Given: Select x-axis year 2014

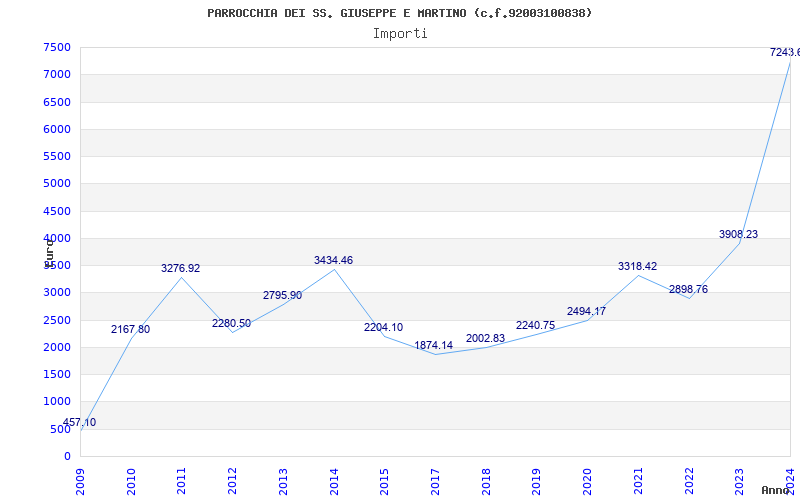Looking at the screenshot, I should [334, 482].
